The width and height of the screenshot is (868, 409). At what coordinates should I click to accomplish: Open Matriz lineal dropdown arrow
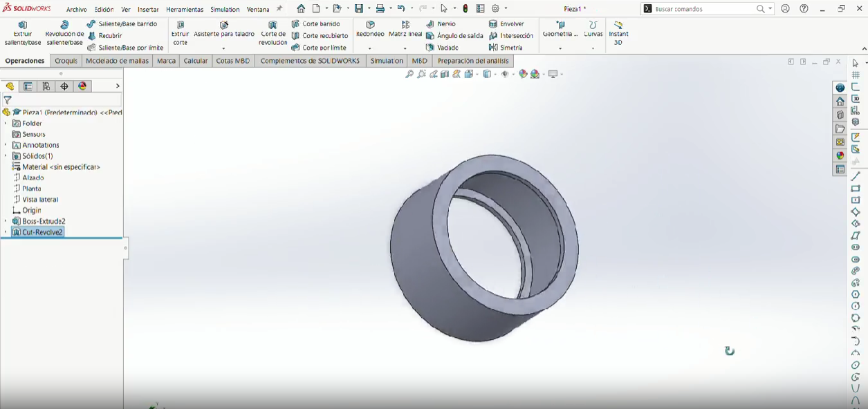[405, 48]
